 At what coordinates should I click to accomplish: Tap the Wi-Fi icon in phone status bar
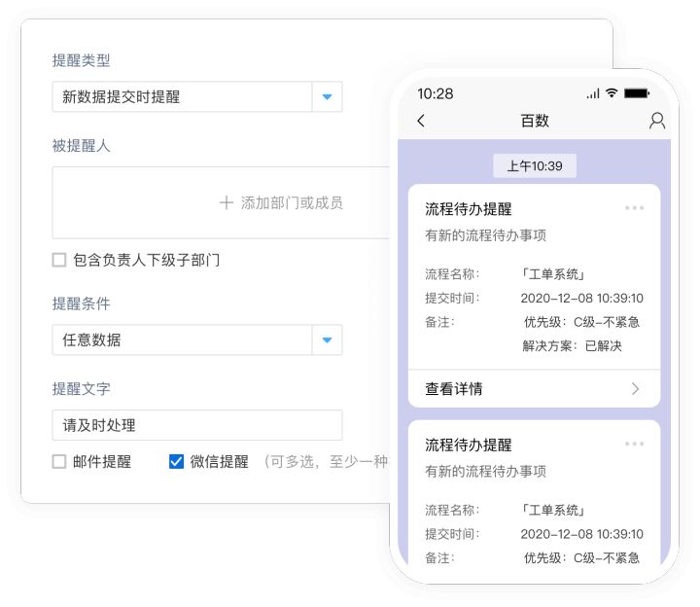612,93
